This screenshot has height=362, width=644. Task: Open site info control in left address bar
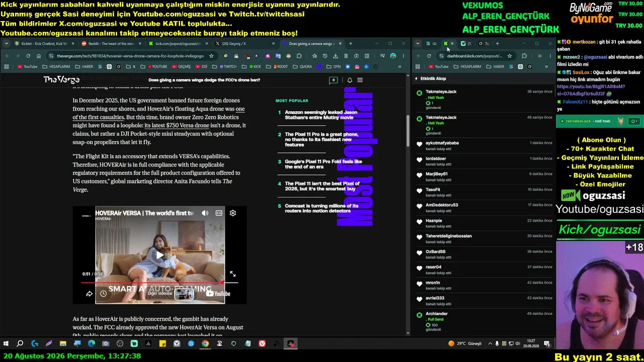click(51, 56)
